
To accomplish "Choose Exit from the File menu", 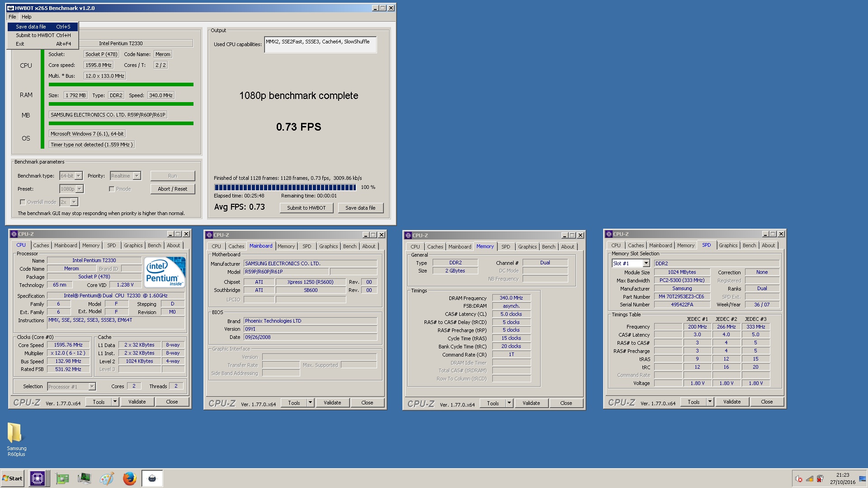I will tap(42, 44).
